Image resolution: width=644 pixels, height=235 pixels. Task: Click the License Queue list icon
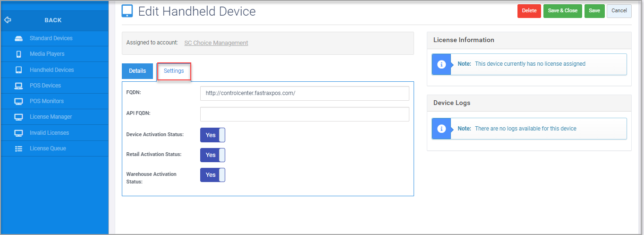[19, 148]
